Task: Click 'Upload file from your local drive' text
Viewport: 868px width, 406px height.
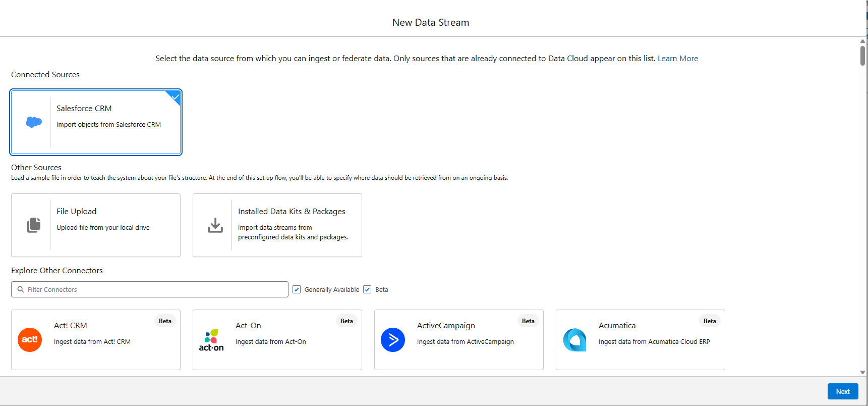Action: 103,228
